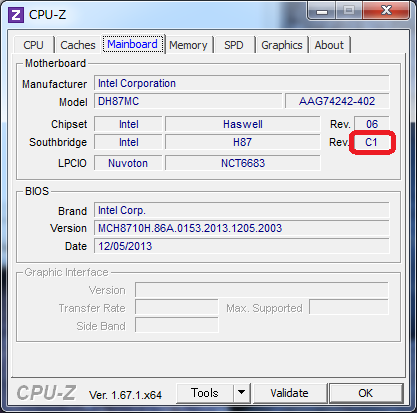Click the BIOS Date 12/05/2013 field
This screenshot has height=413, width=417.
click(x=242, y=246)
